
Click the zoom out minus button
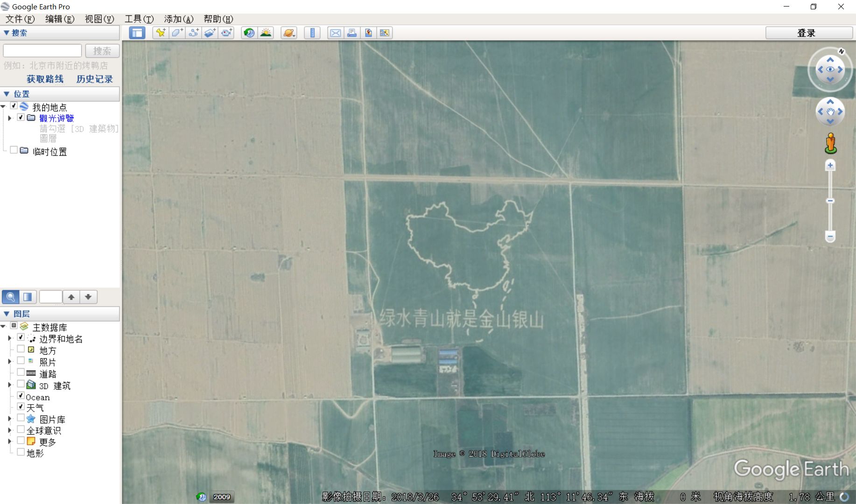pyautogui.click(x=830, y=237)
